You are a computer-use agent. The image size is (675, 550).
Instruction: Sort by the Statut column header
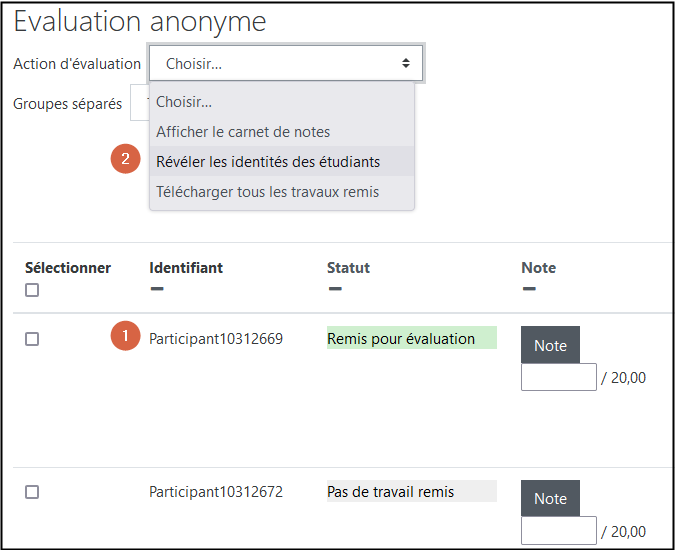(x=348, y=268)
